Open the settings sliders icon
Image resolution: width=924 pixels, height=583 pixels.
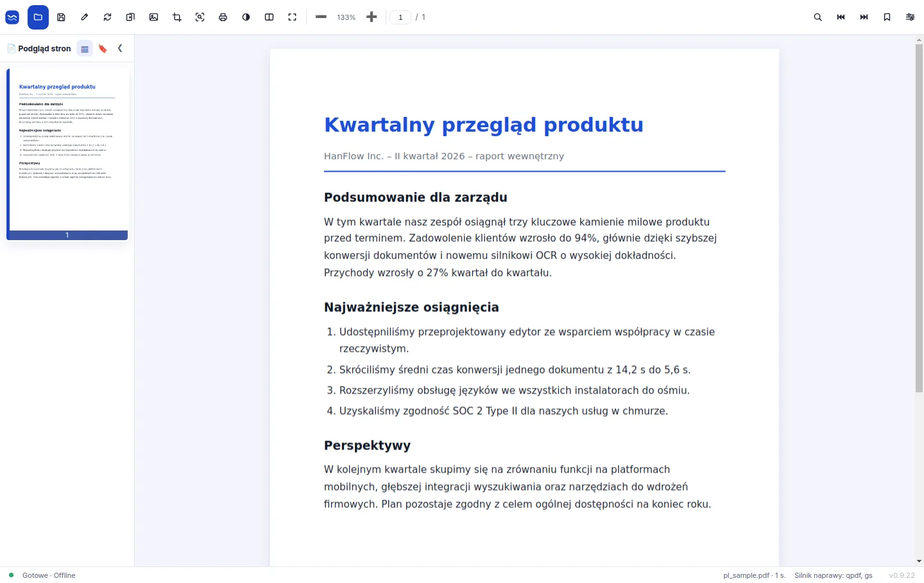[910, 17]
